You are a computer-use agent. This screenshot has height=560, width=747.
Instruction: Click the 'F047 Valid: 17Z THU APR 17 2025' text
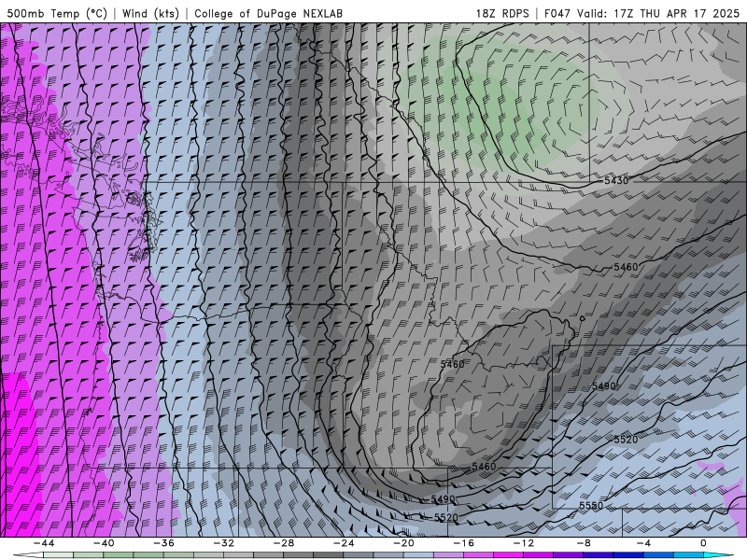pos(641,13)
